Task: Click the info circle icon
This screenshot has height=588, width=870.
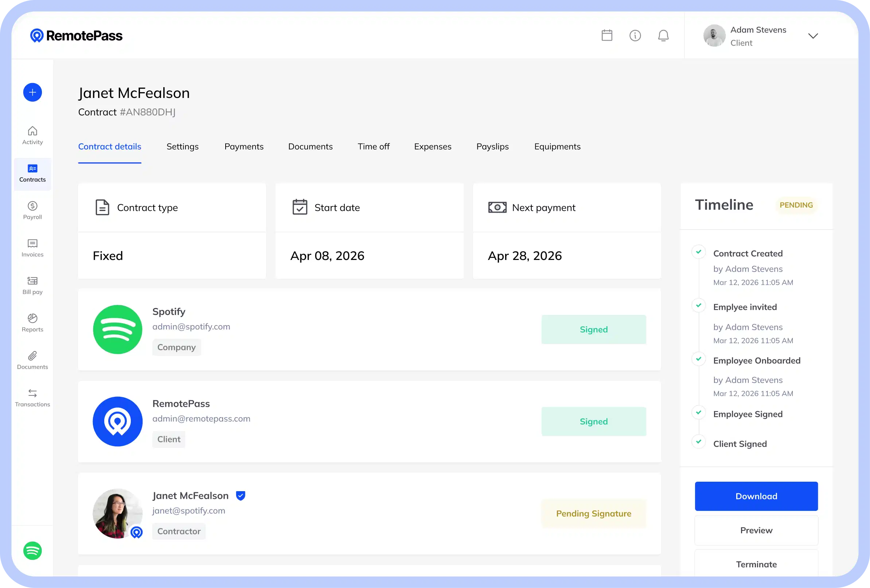Action: point(635,36)
